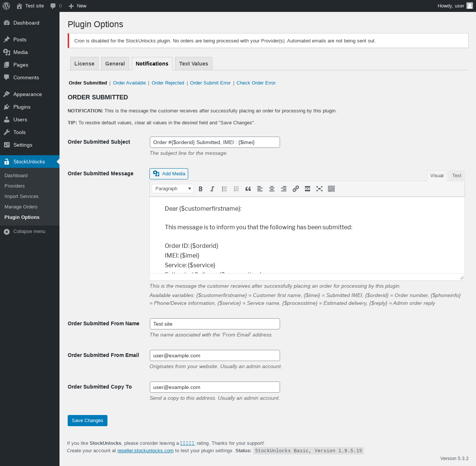Align text right
476x466 pixels.
point(284,189)
